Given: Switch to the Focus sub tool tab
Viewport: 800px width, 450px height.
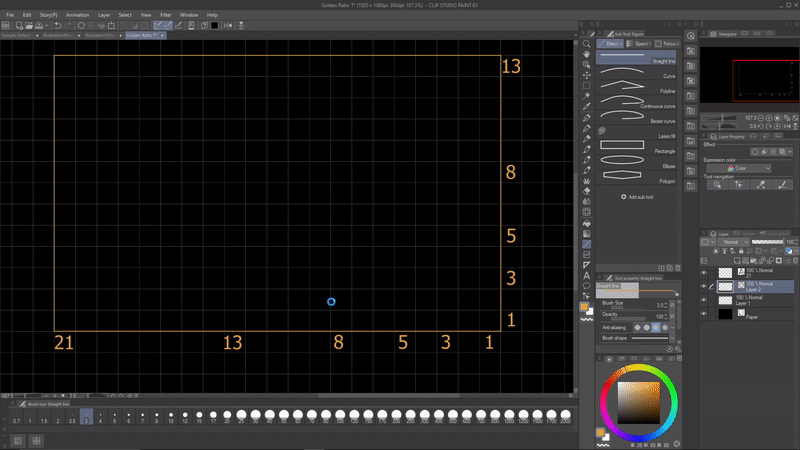Looking at the screenshot, I should point(667,44).
